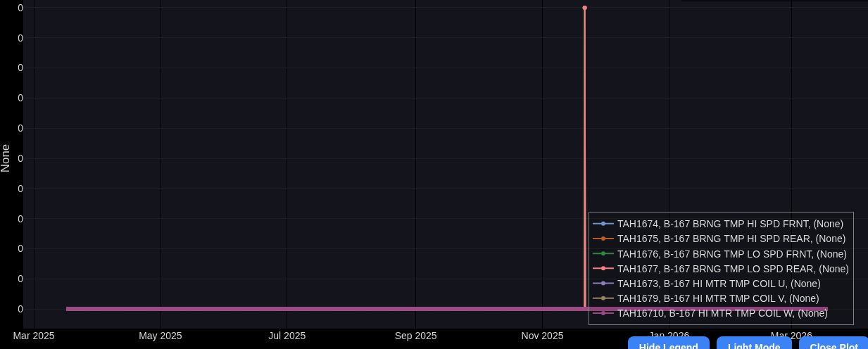Click the flat magenta baseline trace
The image size is (868, 349).
pos(317,309)
